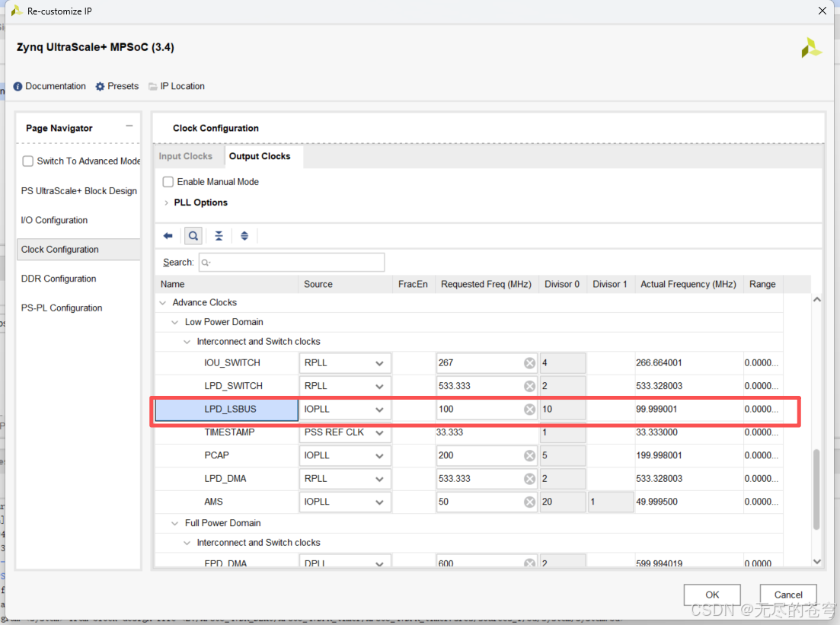Screen dimensions: 840x625
Task: Collapse the Page Navigator panel
Action: point(129,126)
